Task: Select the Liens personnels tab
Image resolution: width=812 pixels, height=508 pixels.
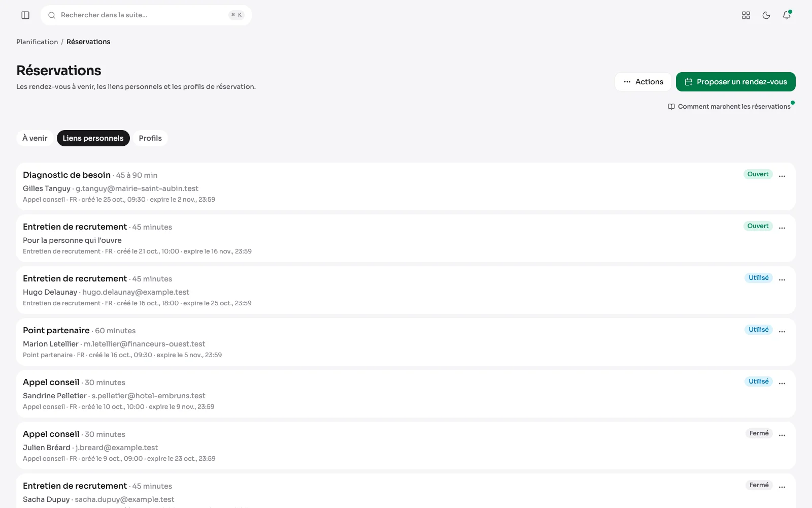Action: click(93, 138)
